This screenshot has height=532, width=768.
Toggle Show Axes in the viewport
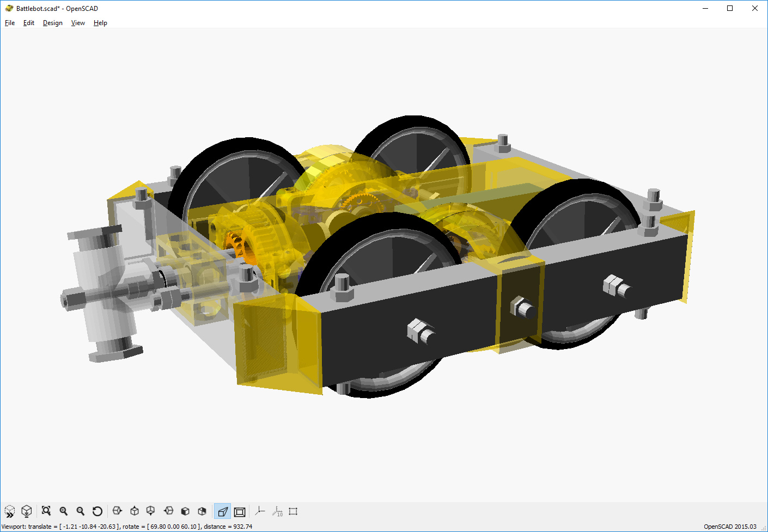(x=260, y=511)
